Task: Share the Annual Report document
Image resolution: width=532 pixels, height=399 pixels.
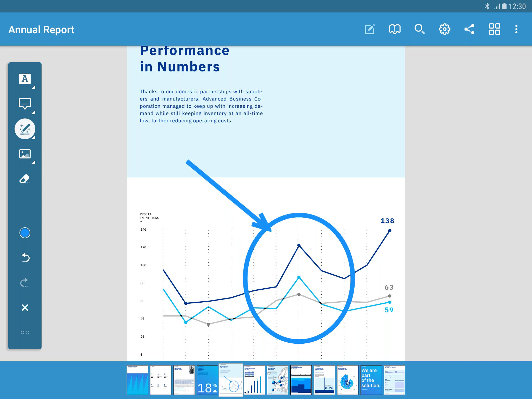Action: click(469, 29)
